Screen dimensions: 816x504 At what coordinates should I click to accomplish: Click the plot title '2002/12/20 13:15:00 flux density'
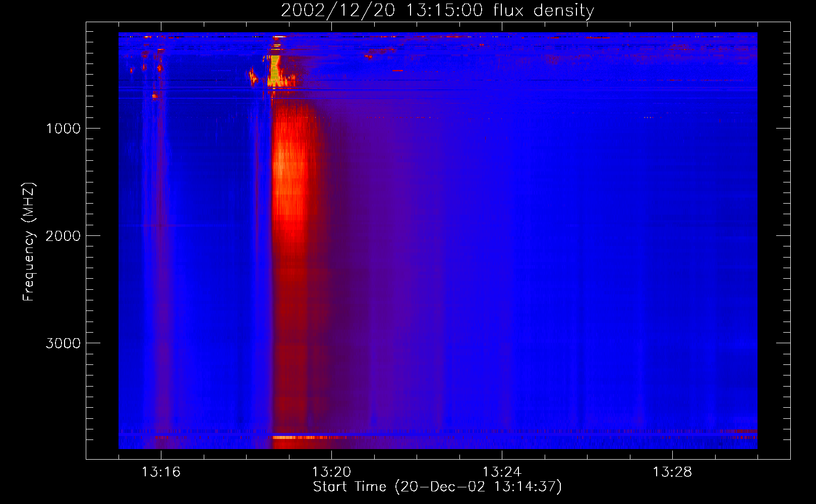(437, 11)
